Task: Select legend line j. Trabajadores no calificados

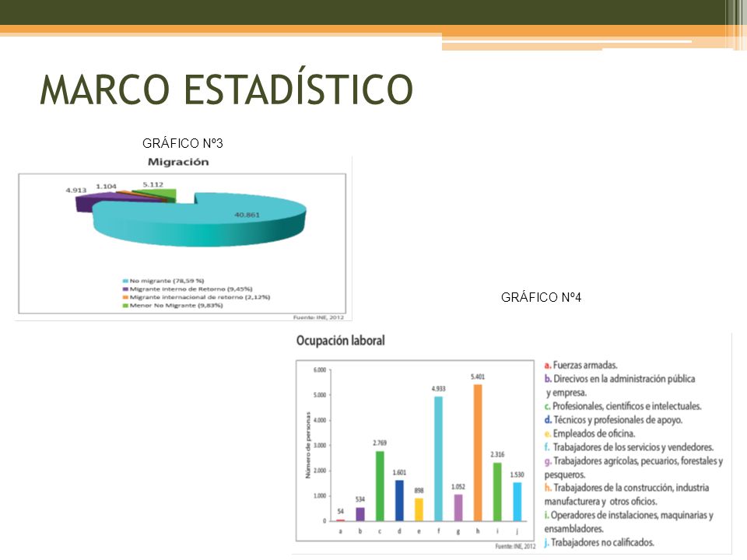Action: (599, 542)
